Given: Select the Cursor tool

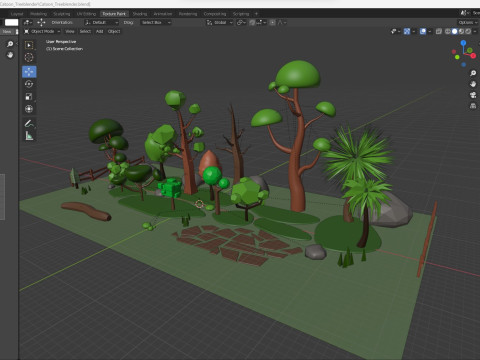Looking at the screenshot, I should point(29,57).
